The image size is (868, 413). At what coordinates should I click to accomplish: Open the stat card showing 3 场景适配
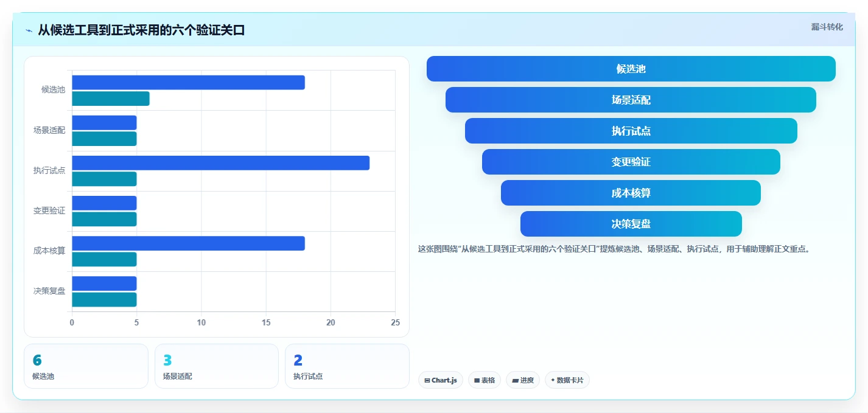pos(217,366)
